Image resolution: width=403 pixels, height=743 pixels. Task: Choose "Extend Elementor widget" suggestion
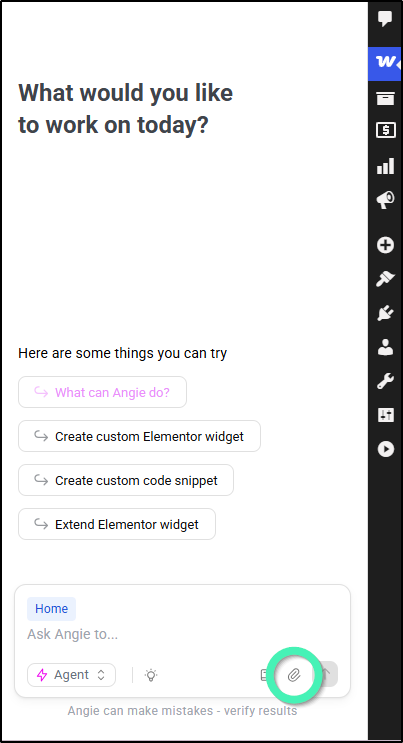point(117,524)
